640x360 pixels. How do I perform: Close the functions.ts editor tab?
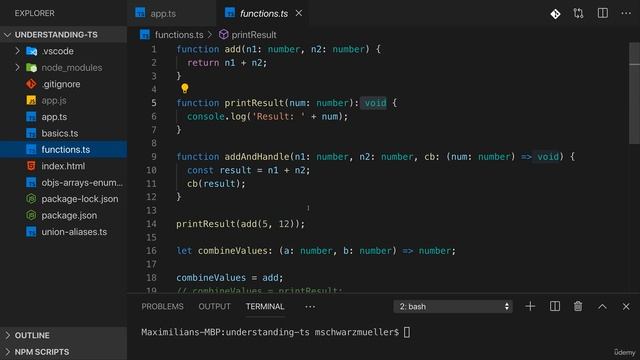(299, 13)
